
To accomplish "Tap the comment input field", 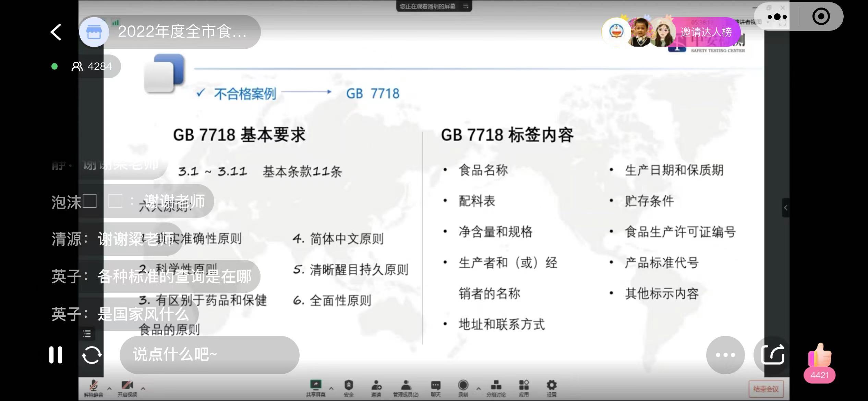I will click(209, 355).
